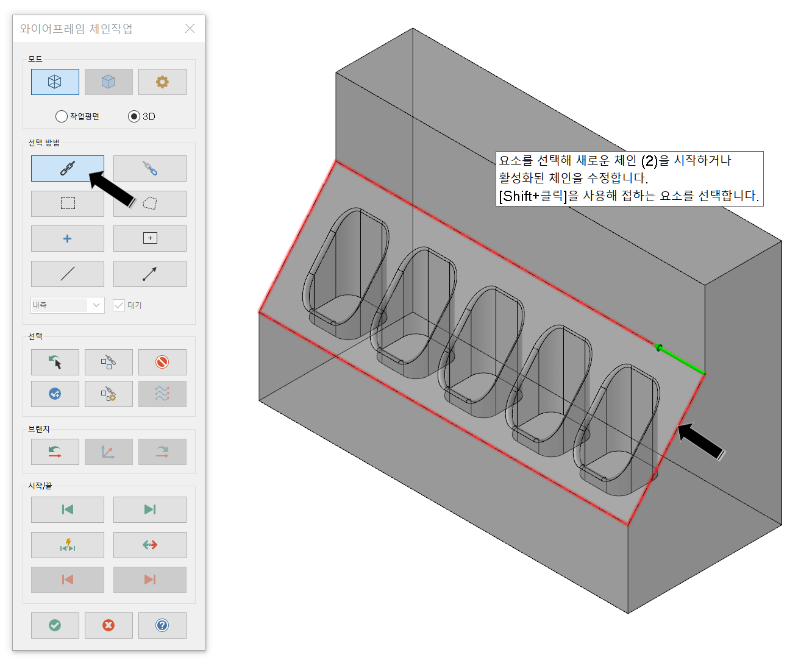Screen dimensions: 812x663
Task: Select the Area method boxed plus icon
Action: pyautogui.click(x=150, y=238)
